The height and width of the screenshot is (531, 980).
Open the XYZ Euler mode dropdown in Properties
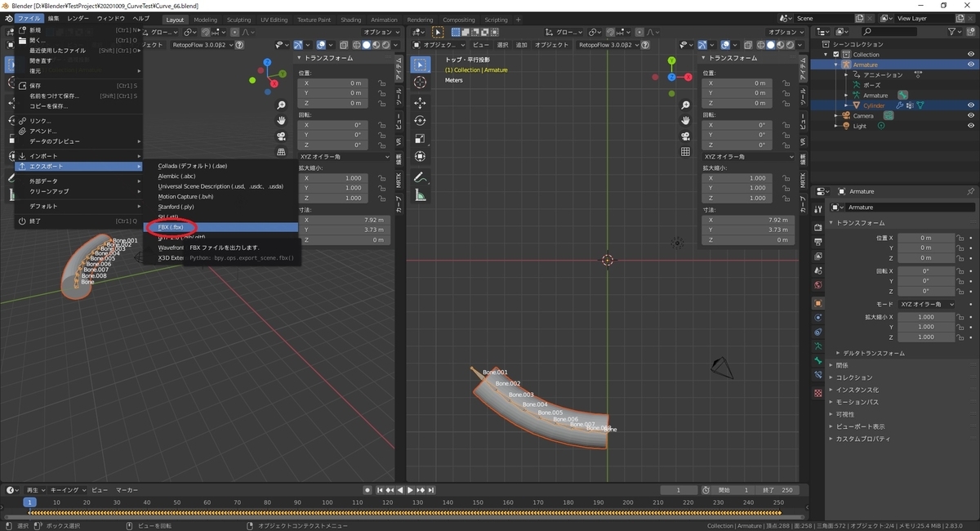[x=927, y=304]
